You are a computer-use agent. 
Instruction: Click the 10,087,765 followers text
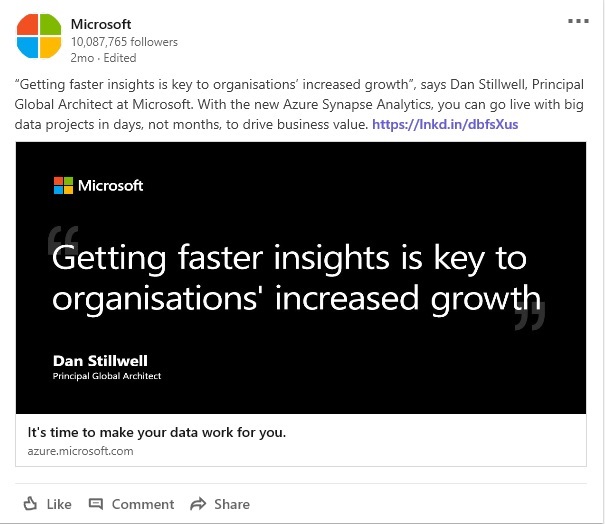pyautogui.click(x=124, y=42)
